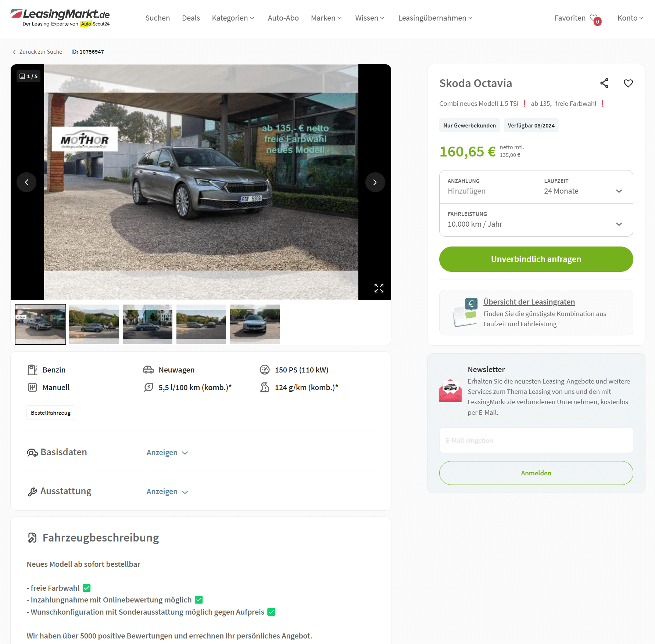
Task: Open Übersicht der Leasingraten link
Action: pos(529,302)
